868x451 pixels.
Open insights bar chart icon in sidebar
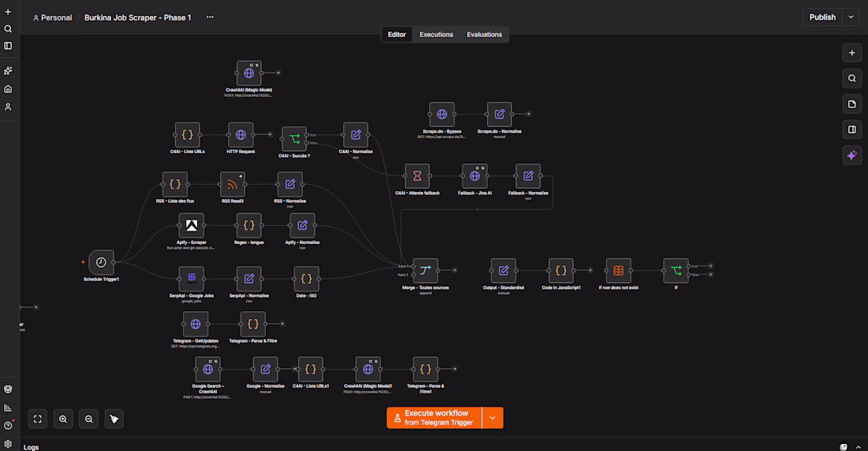(x=8, y=408)
